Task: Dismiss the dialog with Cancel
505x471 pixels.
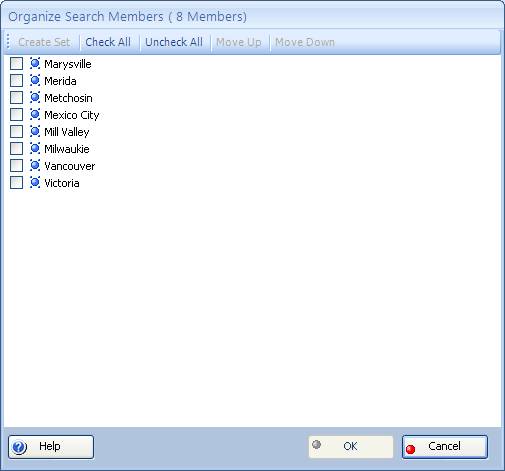Action: (445, 447)
